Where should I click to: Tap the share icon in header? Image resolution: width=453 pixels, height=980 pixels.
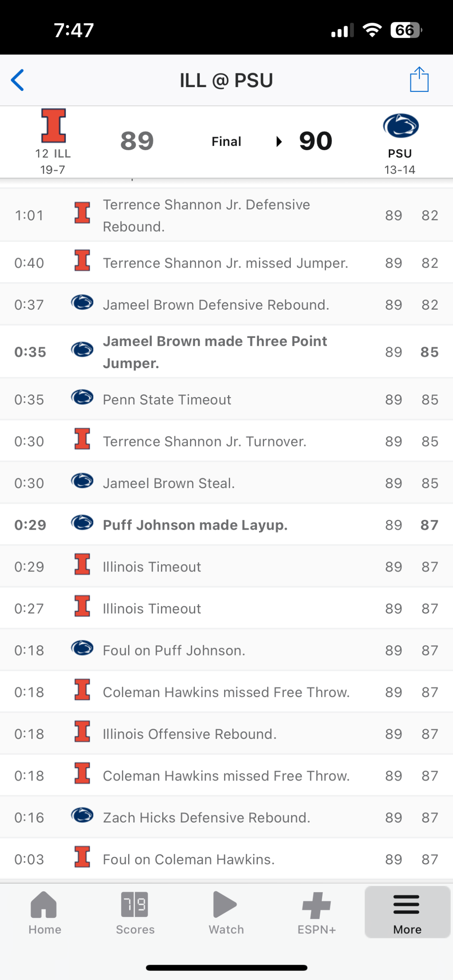pos(419,80)
